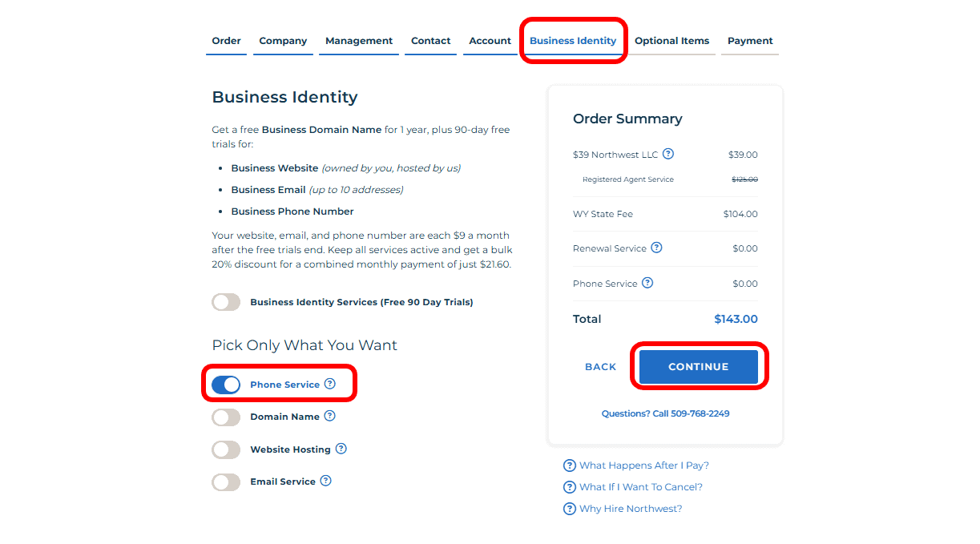Click info icon next to $39 Northwest LLC

tap(668, 154)
